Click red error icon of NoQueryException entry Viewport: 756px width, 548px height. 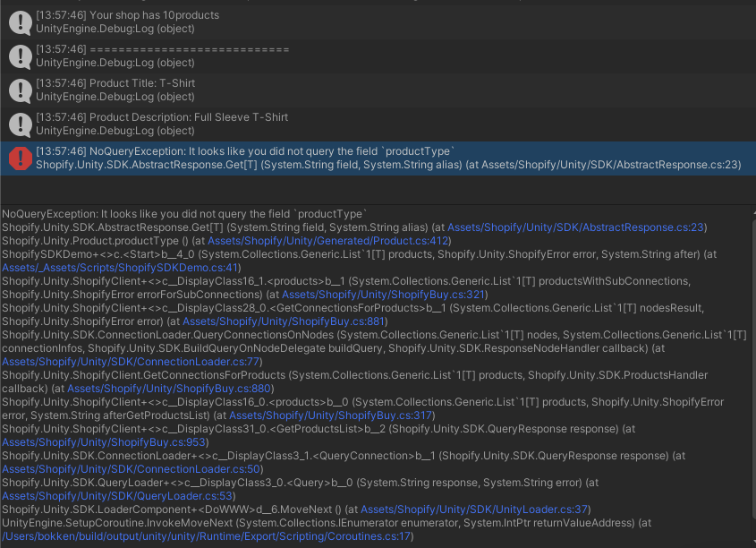(21, 158)
